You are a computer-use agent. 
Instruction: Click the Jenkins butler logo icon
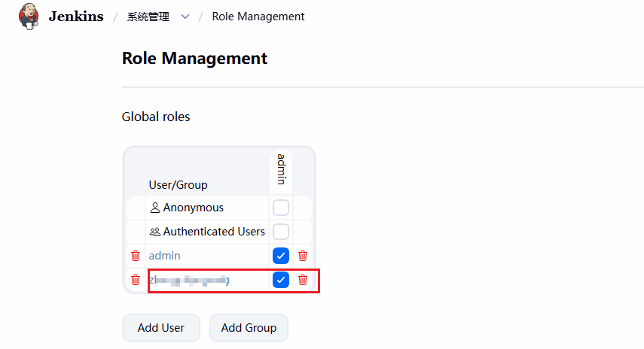click(29, 17)
